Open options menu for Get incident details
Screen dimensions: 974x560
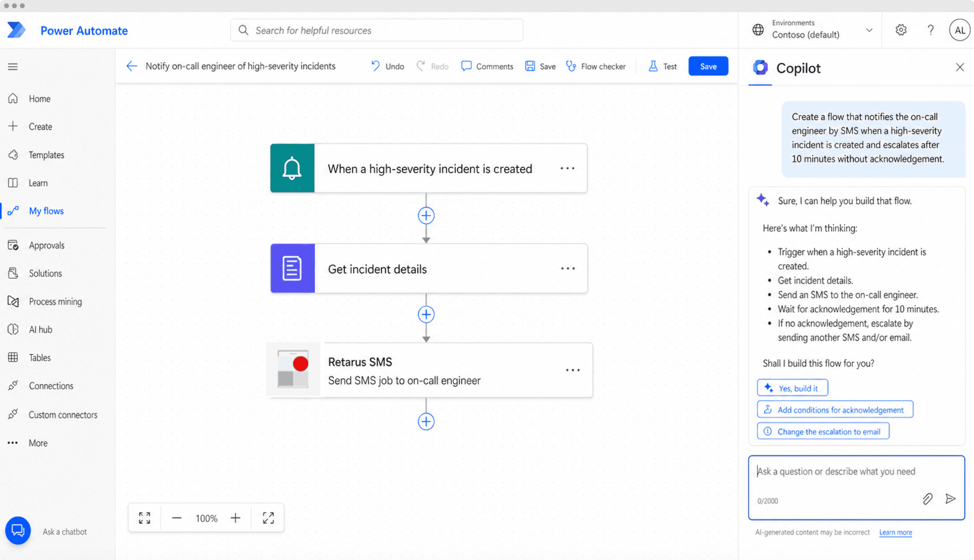coord(568,269)
